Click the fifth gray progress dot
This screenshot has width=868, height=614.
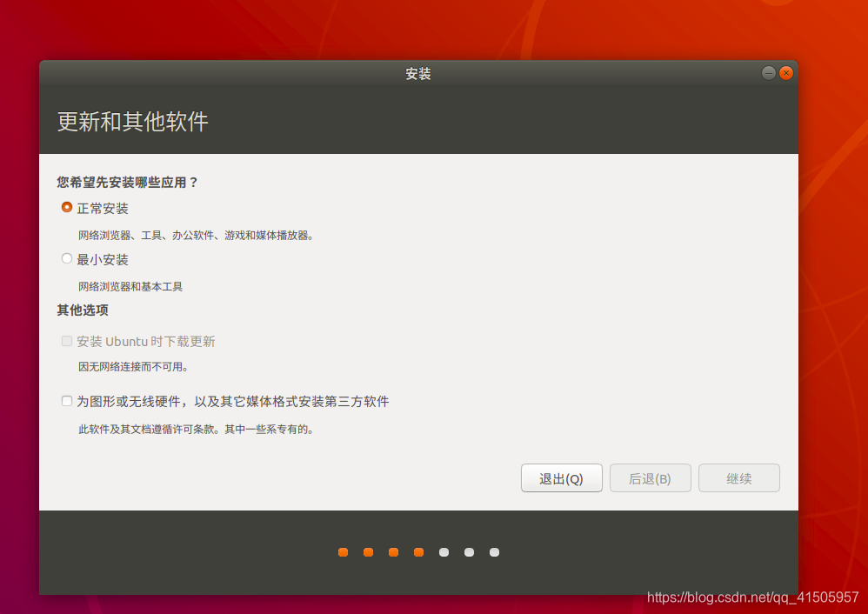click(x=444, y=551)
